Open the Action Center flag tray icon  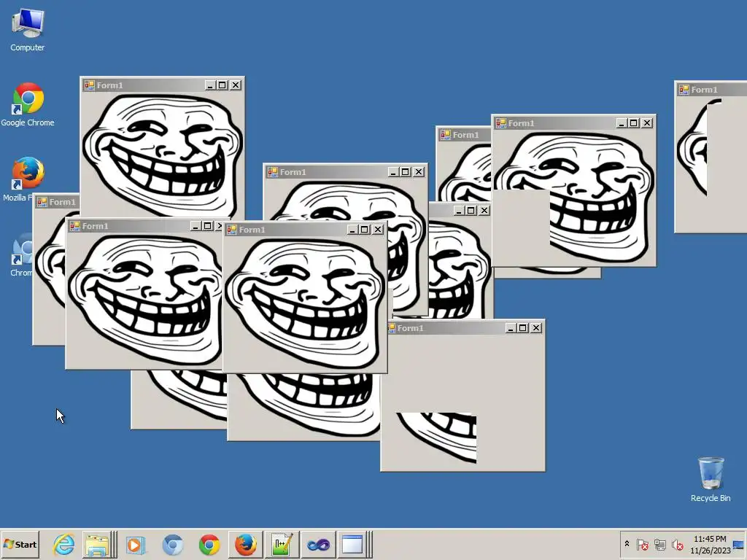(x=642, y=544)
